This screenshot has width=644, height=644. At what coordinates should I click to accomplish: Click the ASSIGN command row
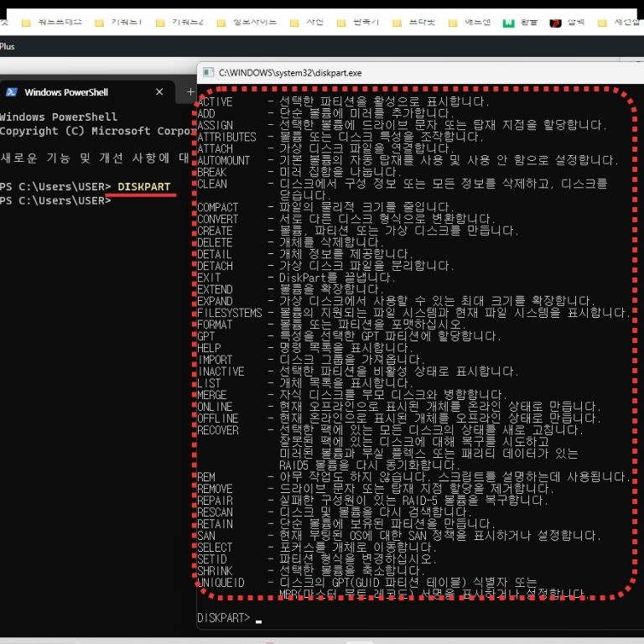pyautogui.click(x=402, y=125)
